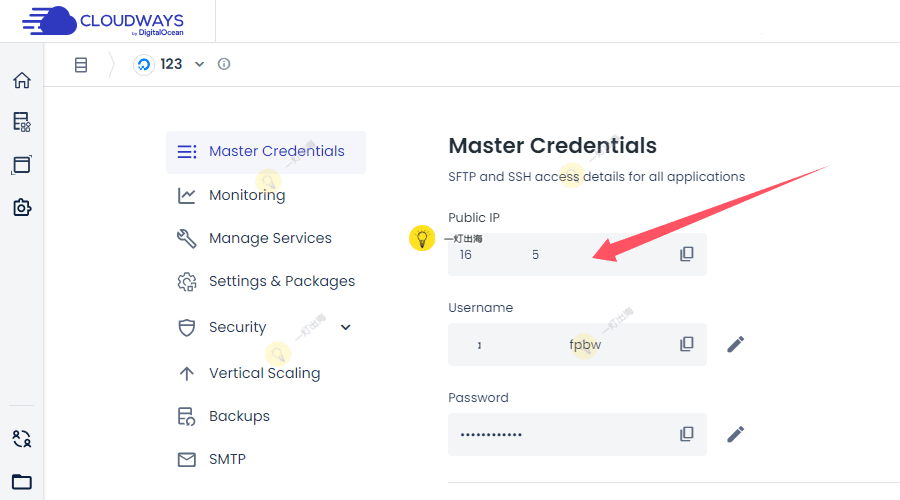
Task: Select Manage Services from the menu
Action: click(x=269, y=238)
